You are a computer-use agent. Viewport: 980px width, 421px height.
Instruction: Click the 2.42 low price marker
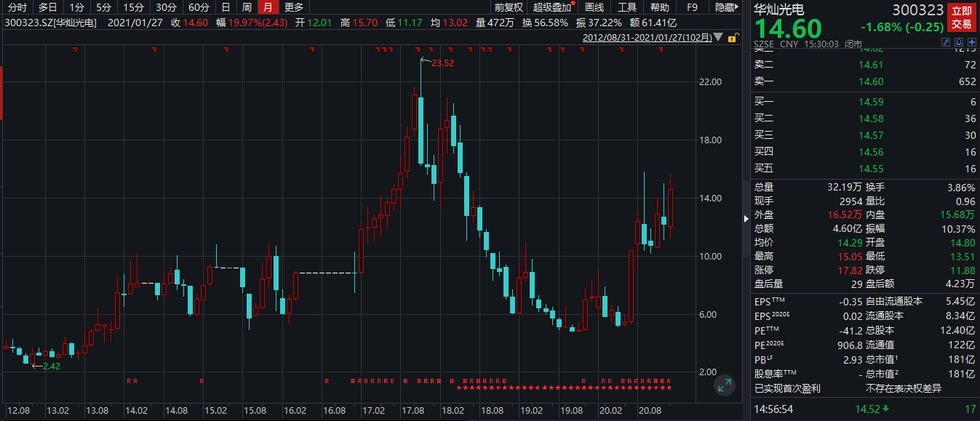(x=51, y=366)
